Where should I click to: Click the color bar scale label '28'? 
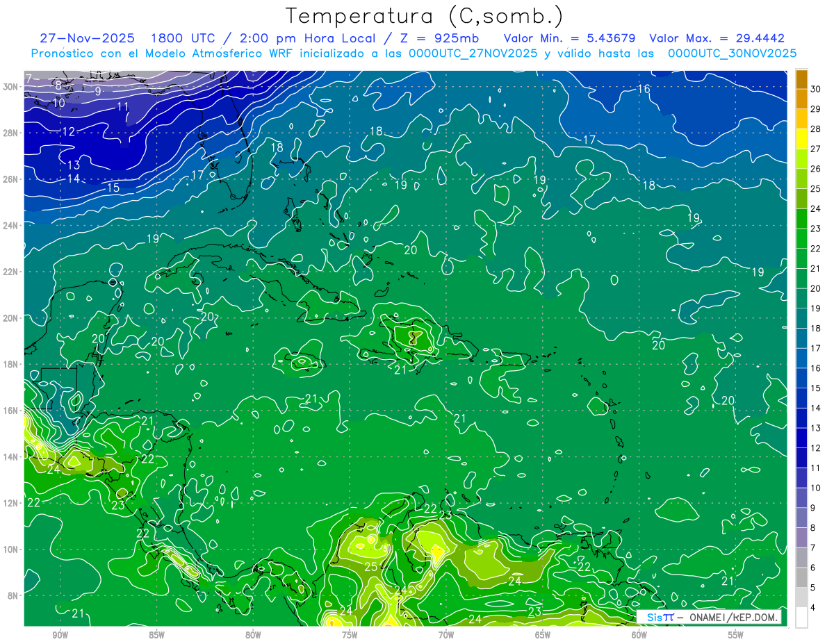pos(816,129)
